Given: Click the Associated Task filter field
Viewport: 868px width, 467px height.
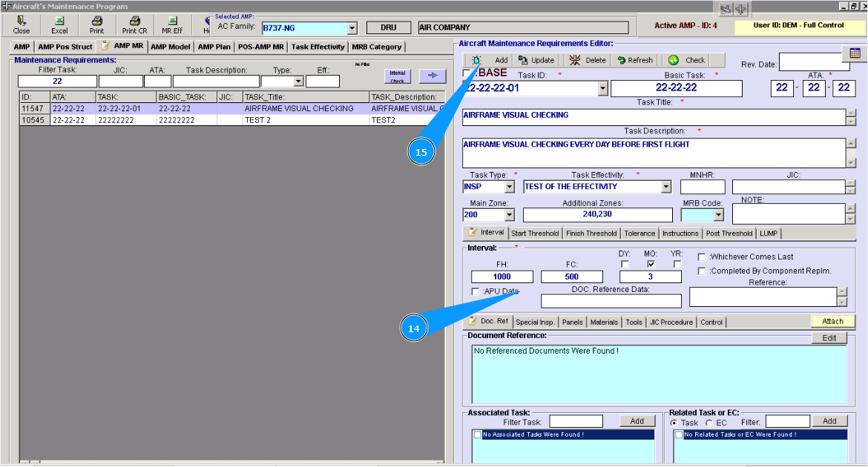Looking at the screenshot, I should (576, 422).
